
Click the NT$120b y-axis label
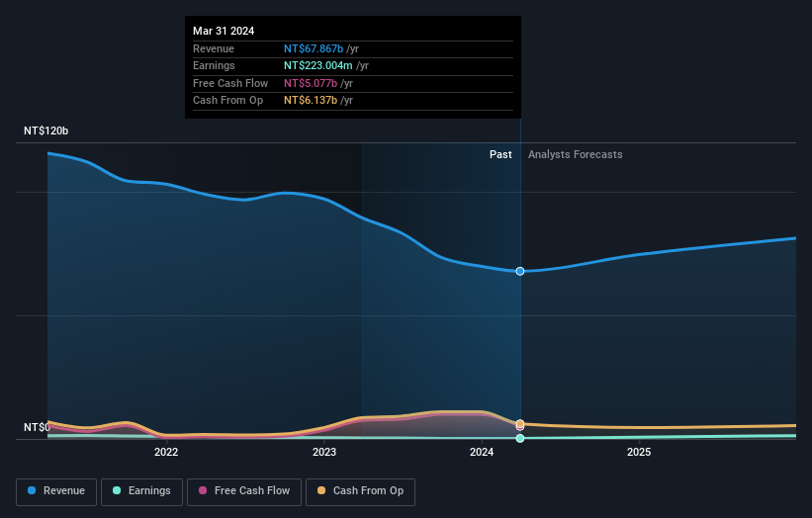[46, 130]
